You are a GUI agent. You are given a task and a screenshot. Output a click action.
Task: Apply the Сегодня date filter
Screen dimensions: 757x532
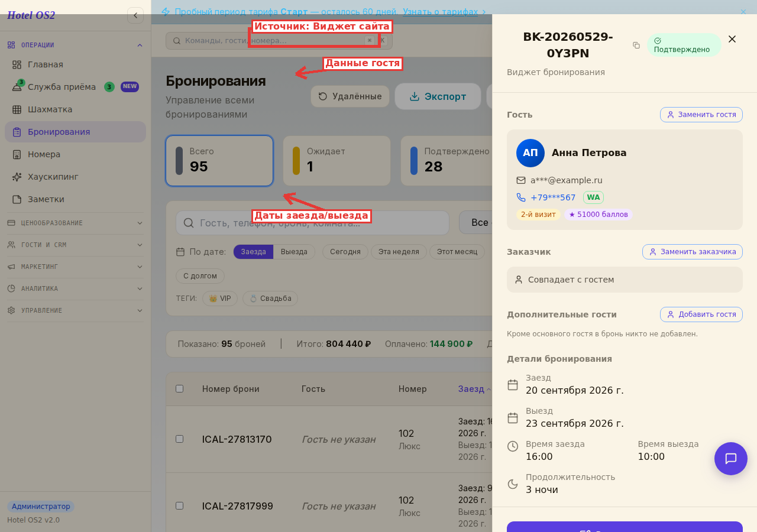[345, 252]
